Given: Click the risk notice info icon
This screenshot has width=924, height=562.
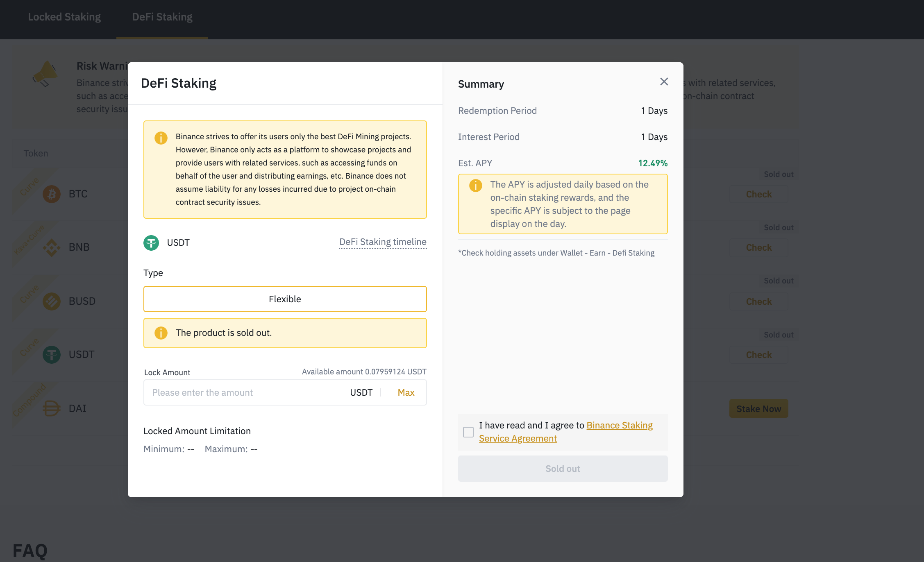Looking at the screenshot, I should (161, 138).
